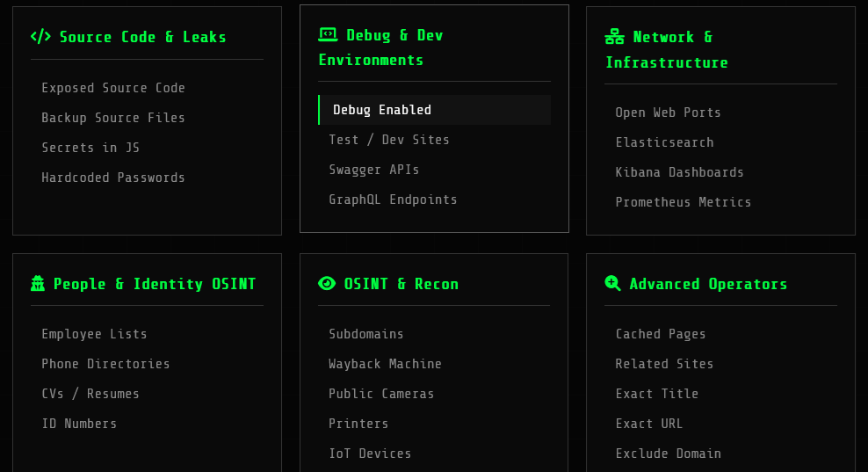
Task: Click the code brackets icon beside Source Code & Leaks
Action: click(x=40, y=37)
